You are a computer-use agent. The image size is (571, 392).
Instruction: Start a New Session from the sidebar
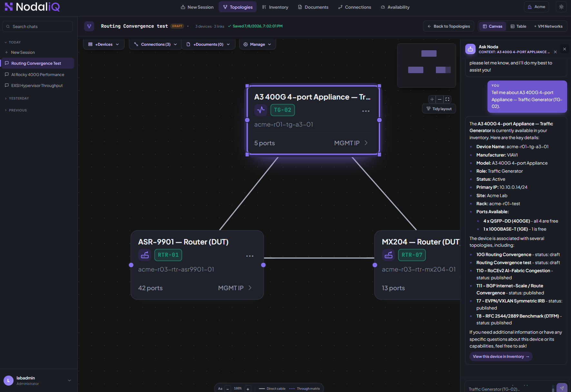20,52
